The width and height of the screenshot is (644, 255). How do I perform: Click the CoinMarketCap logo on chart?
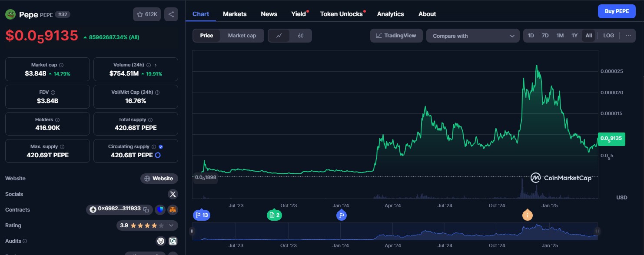coord(561,178)
